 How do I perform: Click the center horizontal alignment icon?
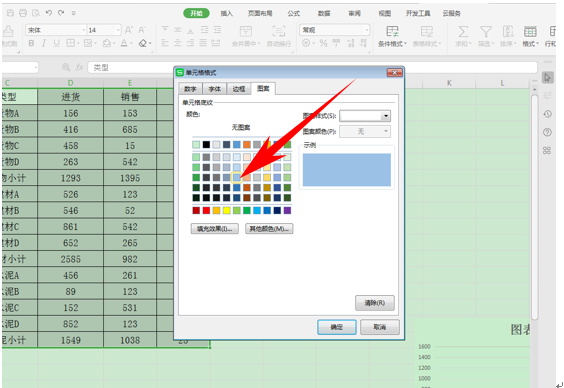[x=178, y=44]
